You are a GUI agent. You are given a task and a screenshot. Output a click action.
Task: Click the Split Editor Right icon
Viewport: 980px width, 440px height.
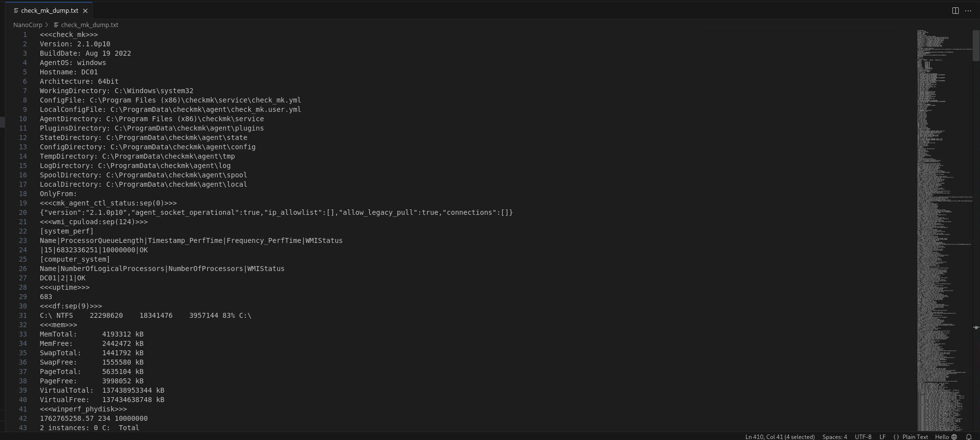(955, 10)
